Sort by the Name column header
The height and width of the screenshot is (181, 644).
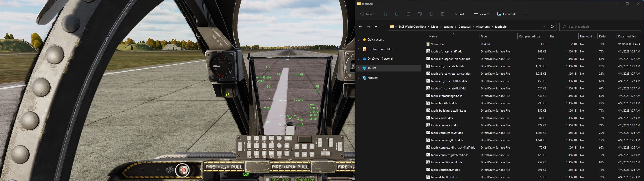click(x=451, y=36)
